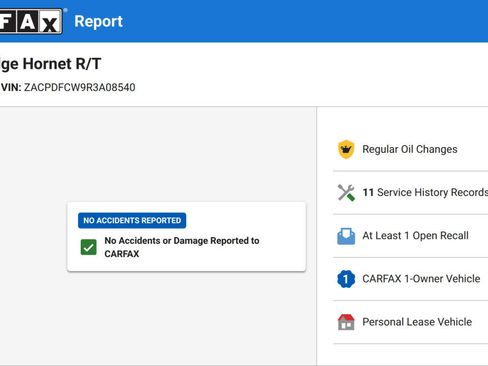The height and width of the screenshot is (366, 488).
Task: Open 11 Service History Records
Action: click(x=425, y=192)
